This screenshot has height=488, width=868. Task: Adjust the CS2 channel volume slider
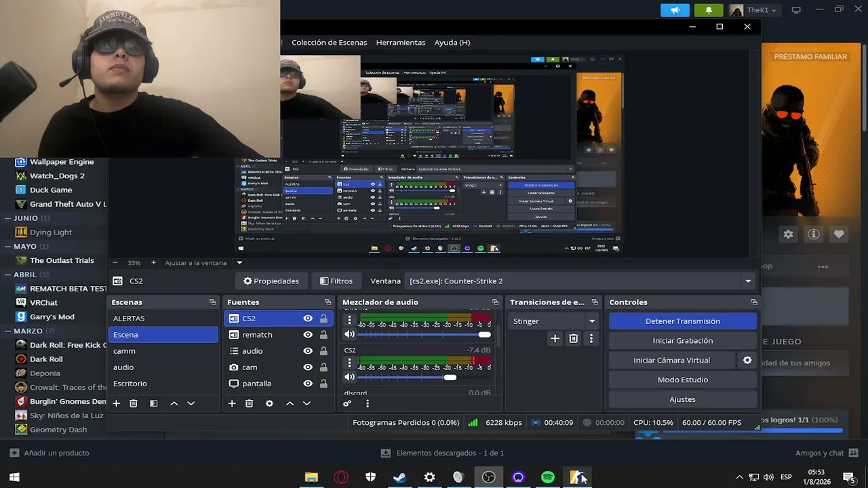coord(424,377)
